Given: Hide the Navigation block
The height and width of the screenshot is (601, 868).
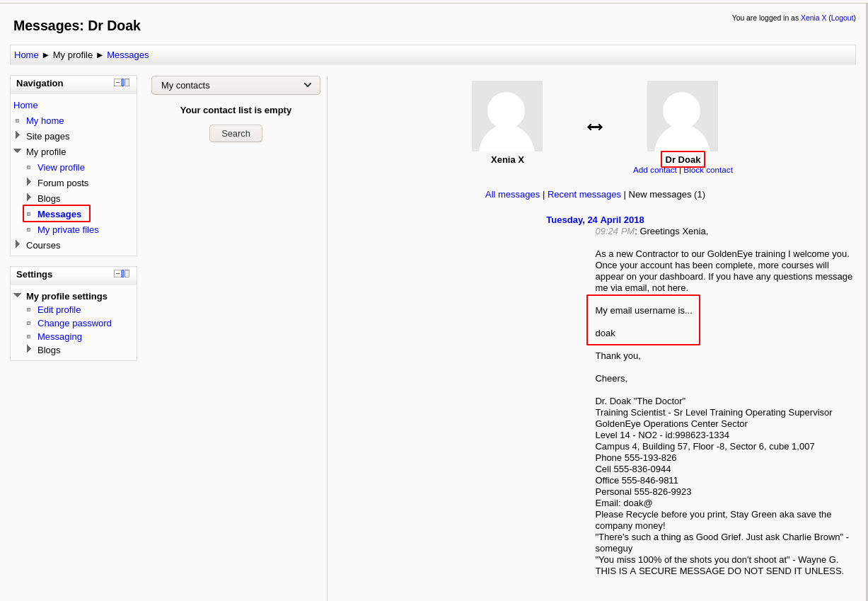Looking at the screenshot, I should [x=117, y=83].
